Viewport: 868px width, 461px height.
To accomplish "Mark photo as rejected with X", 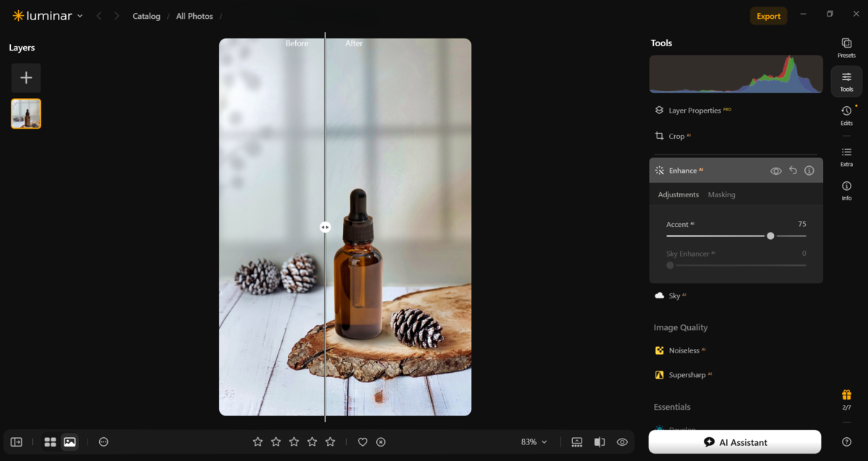I will [381, 442].
